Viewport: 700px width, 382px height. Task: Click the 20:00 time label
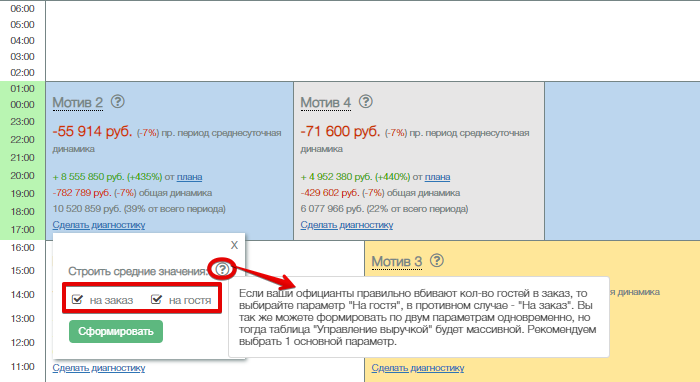[x=22, y=176]
